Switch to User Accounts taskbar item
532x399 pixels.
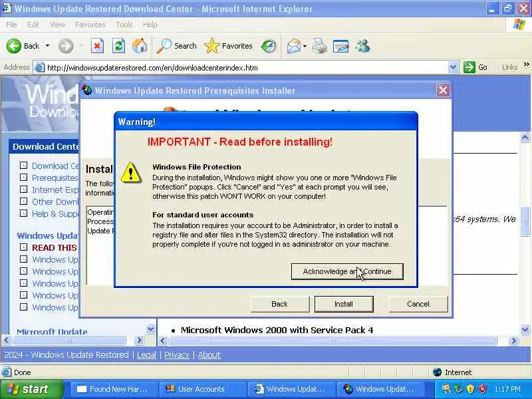(203, 389)
